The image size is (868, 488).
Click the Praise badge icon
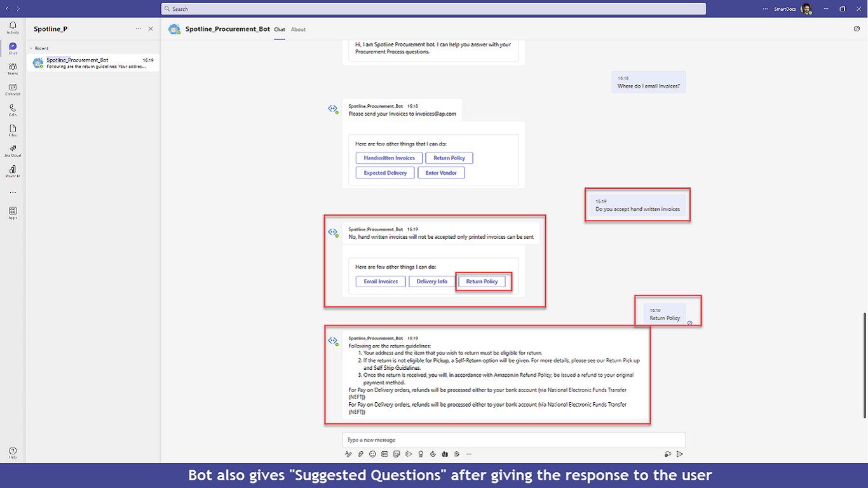pos(421,454)
